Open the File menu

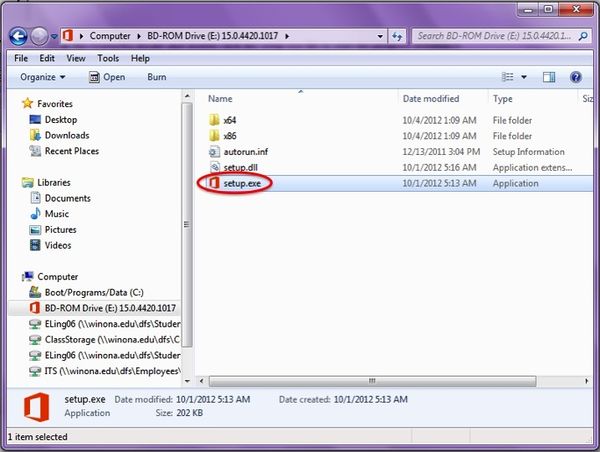[x=21, y=58]
